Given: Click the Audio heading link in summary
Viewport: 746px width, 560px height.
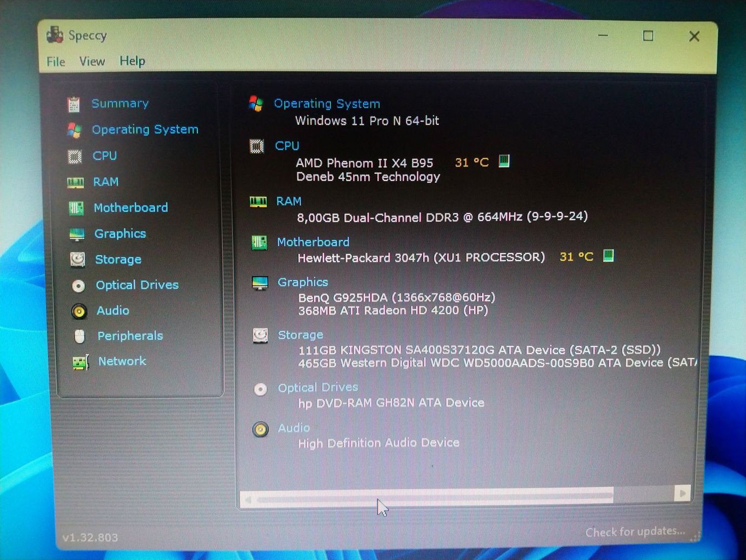Looking at the screenshot, I should (x=294, y=428).
